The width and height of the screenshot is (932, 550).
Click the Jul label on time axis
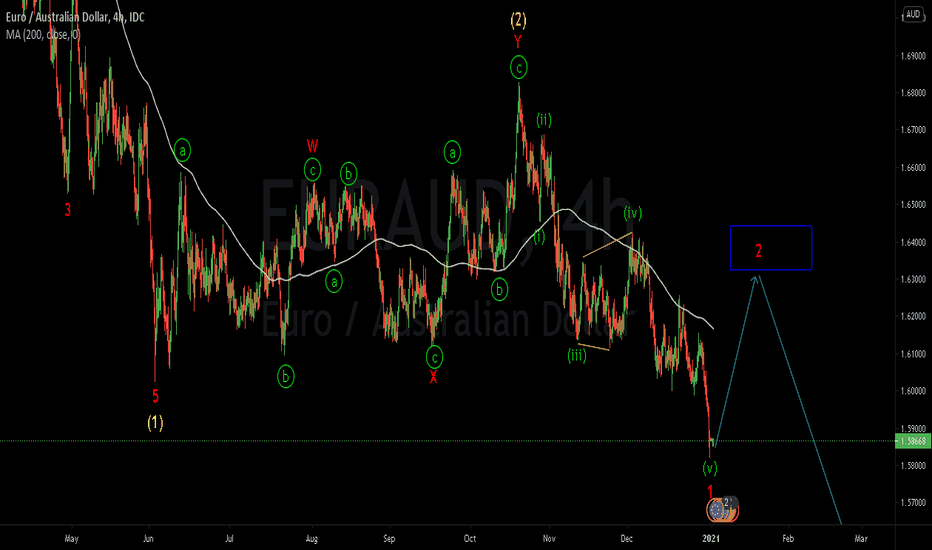(x=229, y=539)
